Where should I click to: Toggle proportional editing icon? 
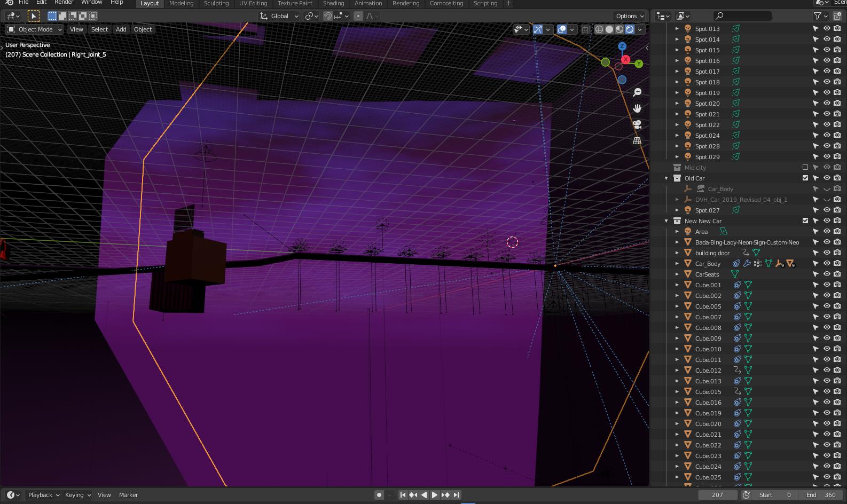[358, 16]
